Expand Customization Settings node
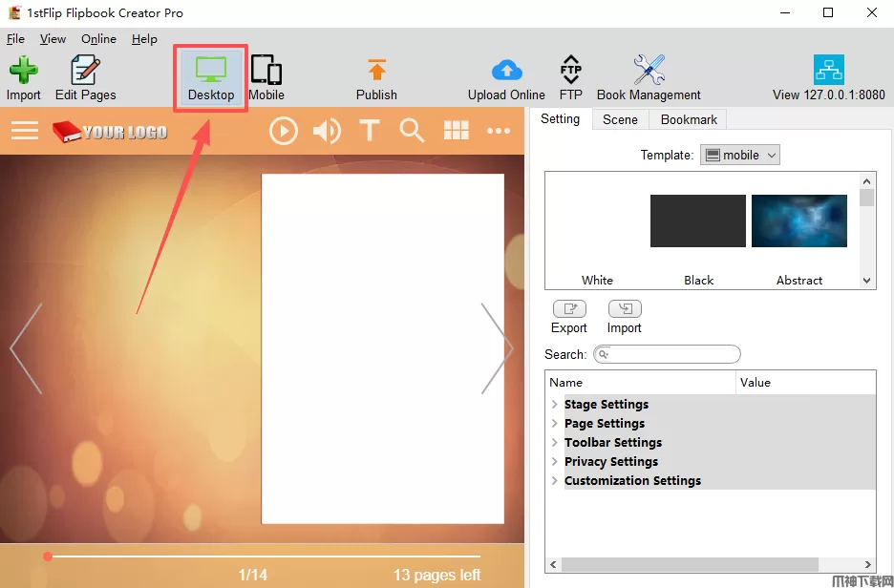The width and height of the screenshot is (894, 588). click(555, 481)
